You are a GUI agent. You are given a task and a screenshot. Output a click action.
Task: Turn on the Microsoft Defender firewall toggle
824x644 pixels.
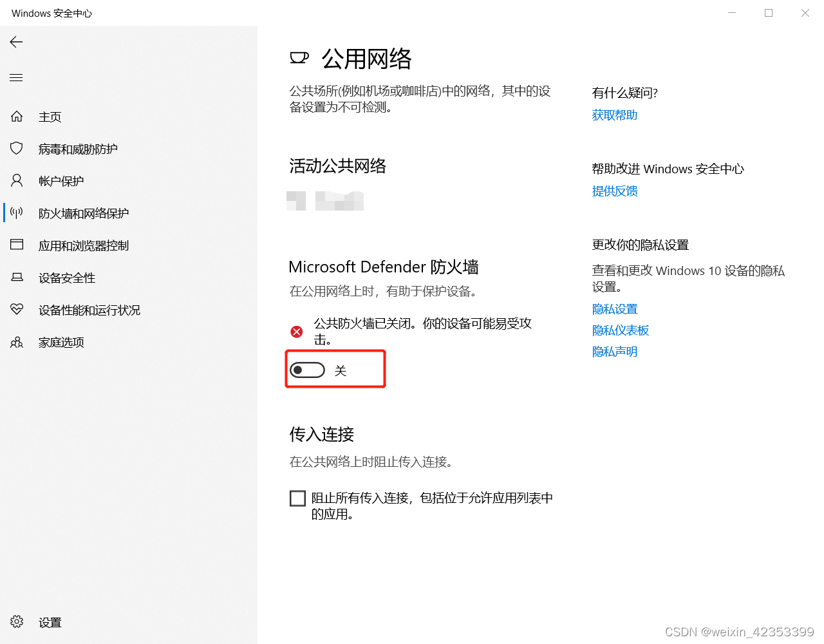pyautogui.click(x=307, y=370)
